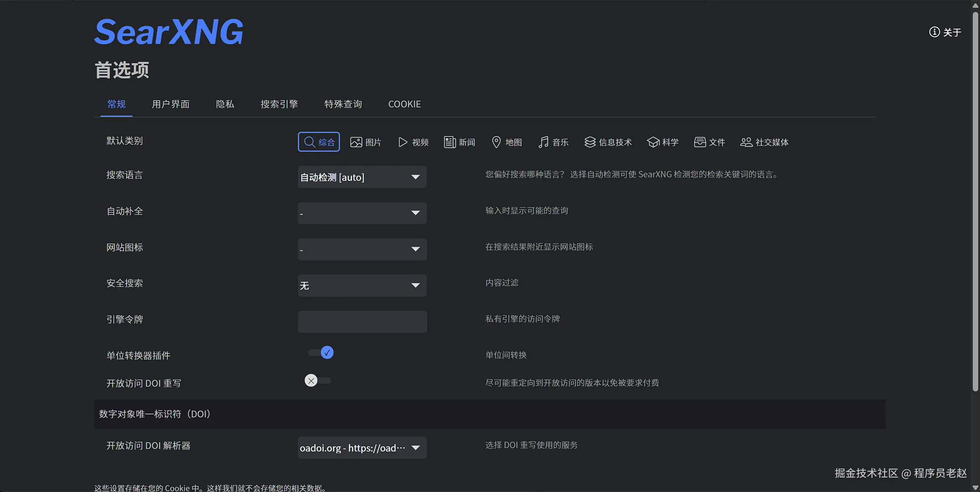The width and height of the screenshot is (980, 492).
Task: Disable the 单位转换器插件 toggle
Action: [321, 353]
